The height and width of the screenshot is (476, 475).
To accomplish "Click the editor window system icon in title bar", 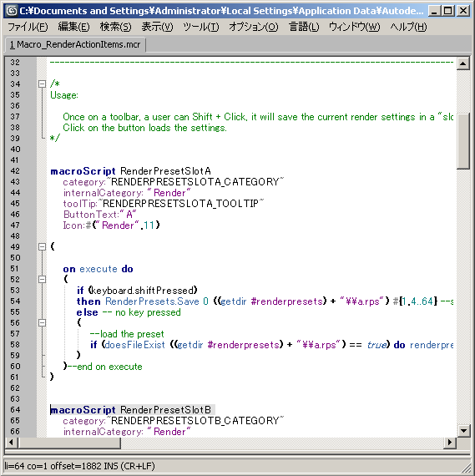I will tap(12, 11).
